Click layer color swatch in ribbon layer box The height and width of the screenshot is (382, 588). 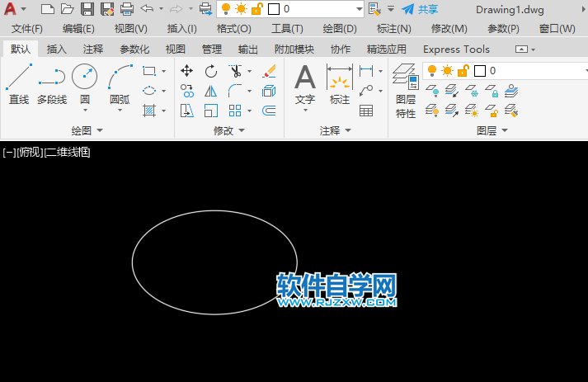coord(480,71)
